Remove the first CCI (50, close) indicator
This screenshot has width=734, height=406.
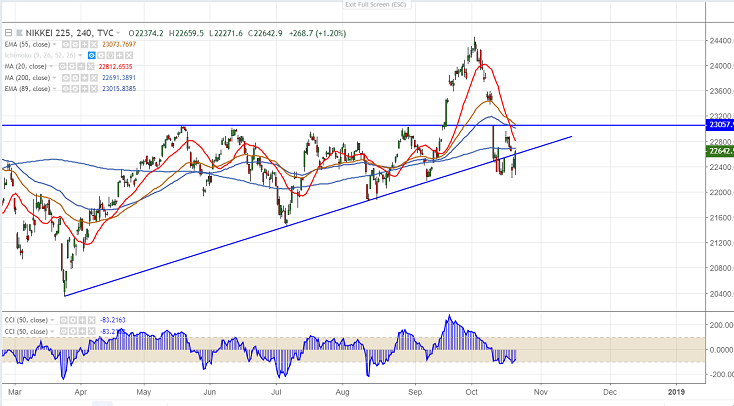92,320
